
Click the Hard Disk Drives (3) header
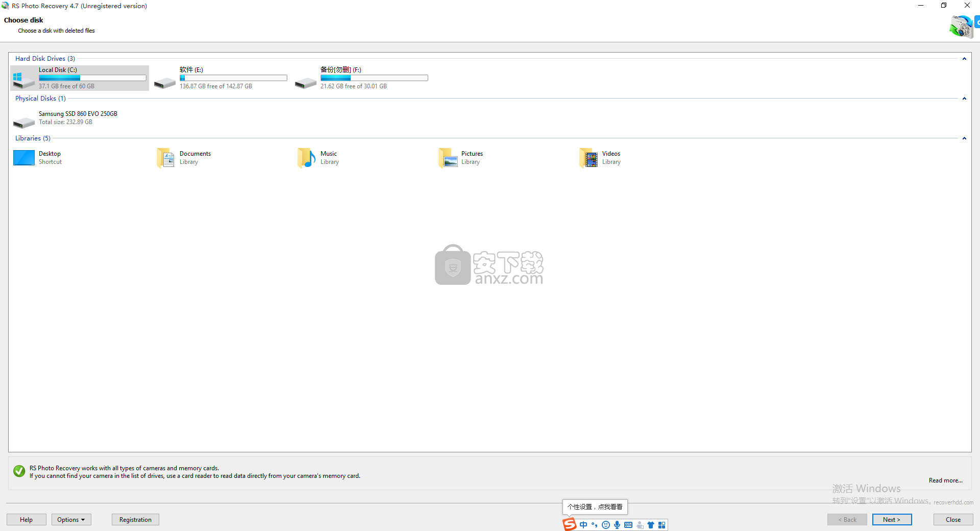(x=45, y=59)
